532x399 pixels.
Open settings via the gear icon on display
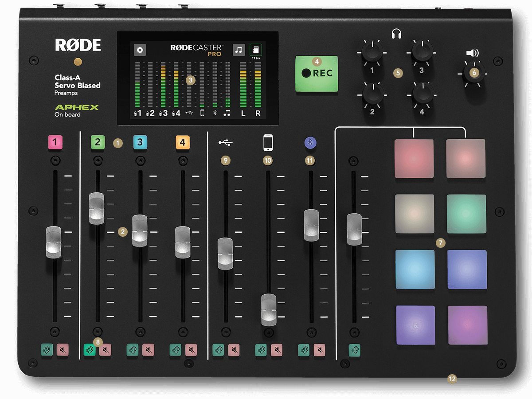[x=140, y=50]
